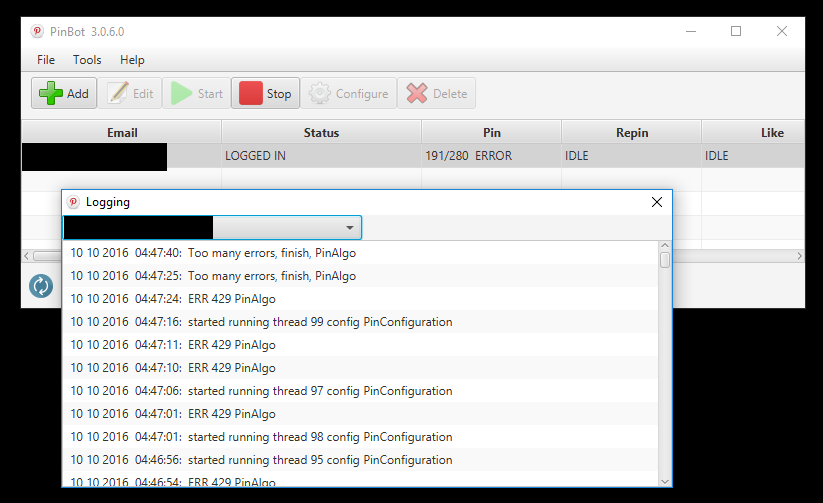The height and width of the screenshot is (503, 823).
Task: Select log entry at 04:47:40 Too many errors
Action: tap(360, 253)
